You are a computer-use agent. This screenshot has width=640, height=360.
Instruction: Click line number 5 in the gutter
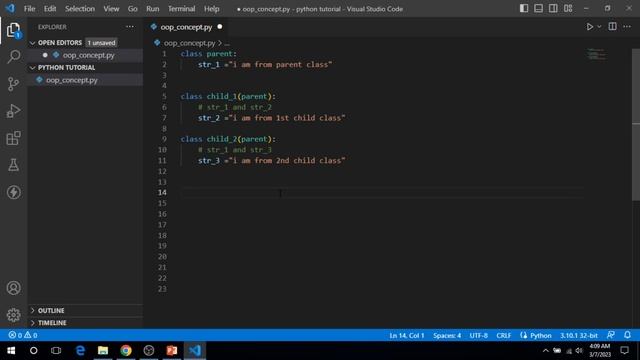pos(164,97)
